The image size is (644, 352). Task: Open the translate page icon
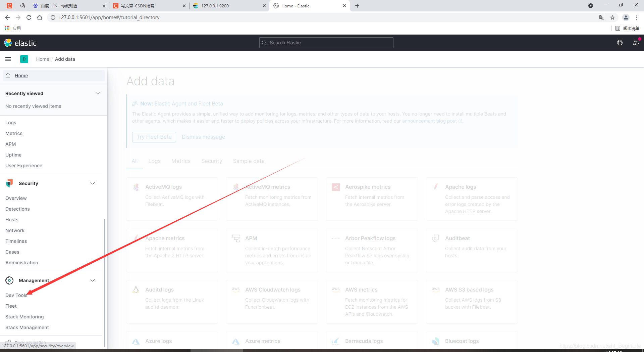click(602, 17)
